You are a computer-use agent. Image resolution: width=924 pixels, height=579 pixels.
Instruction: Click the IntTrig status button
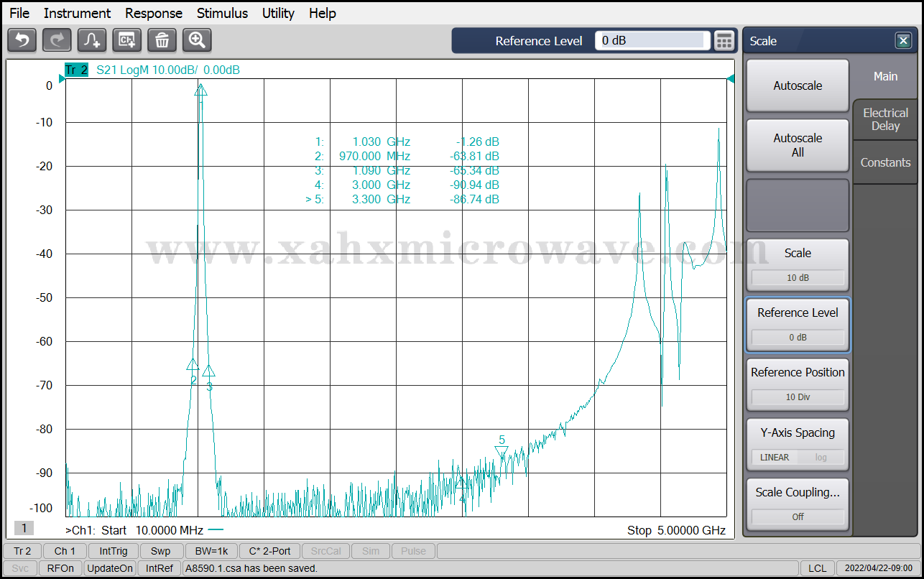click(x=114, y=551)
